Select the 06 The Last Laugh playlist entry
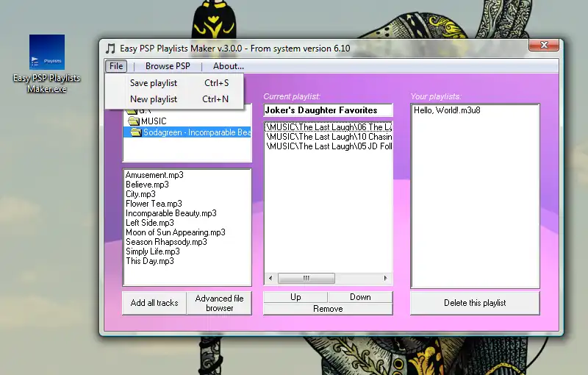This screenshot has width=588, height=375. pos(329,127)
